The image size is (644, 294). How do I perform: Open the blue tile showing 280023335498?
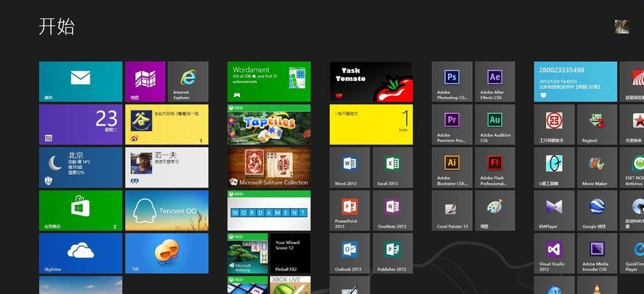click(576, 82)
